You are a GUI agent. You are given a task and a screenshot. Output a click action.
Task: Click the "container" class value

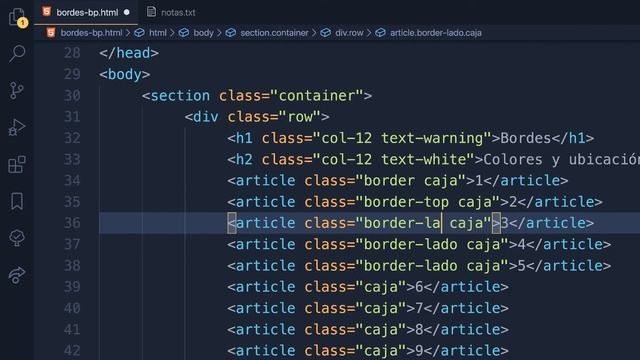tap(317, 96)
